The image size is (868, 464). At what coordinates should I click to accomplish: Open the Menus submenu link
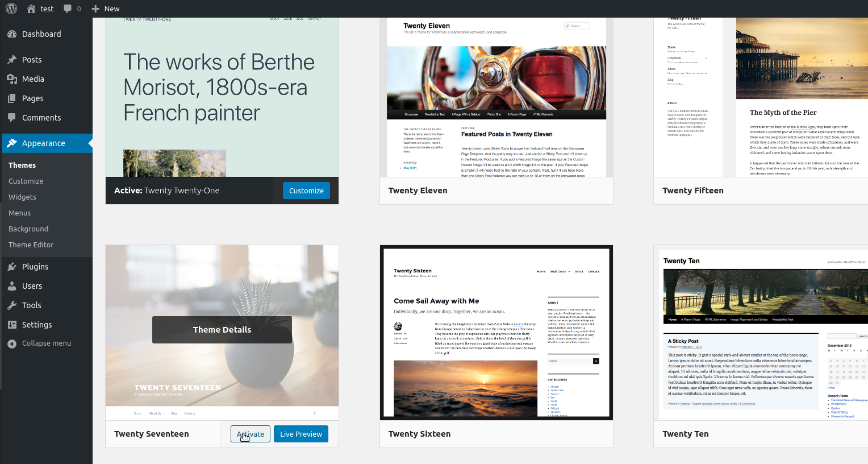pos(20,213)
